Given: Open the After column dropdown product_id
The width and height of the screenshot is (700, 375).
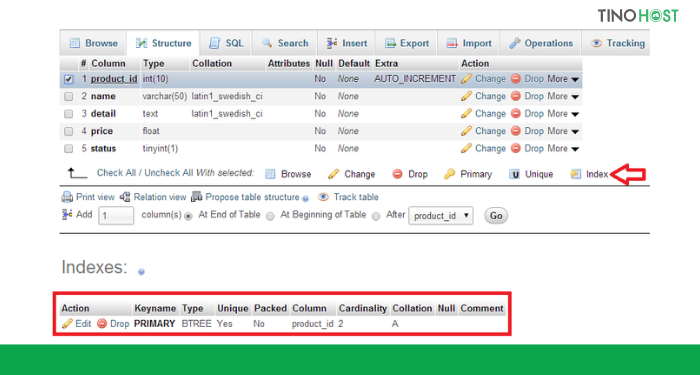Looking at the screenshot, I should (x=441, y=216).
